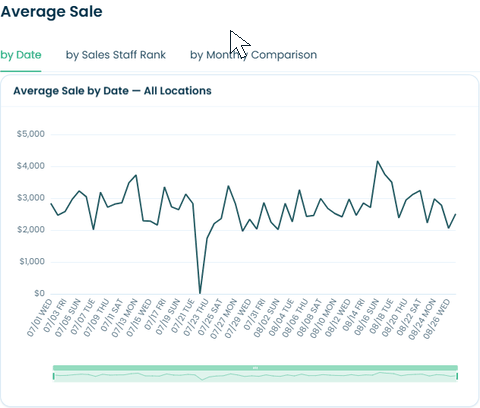480x408 pixels.
Task: Click the mini overview chart under slider
Action: [255, 377]
